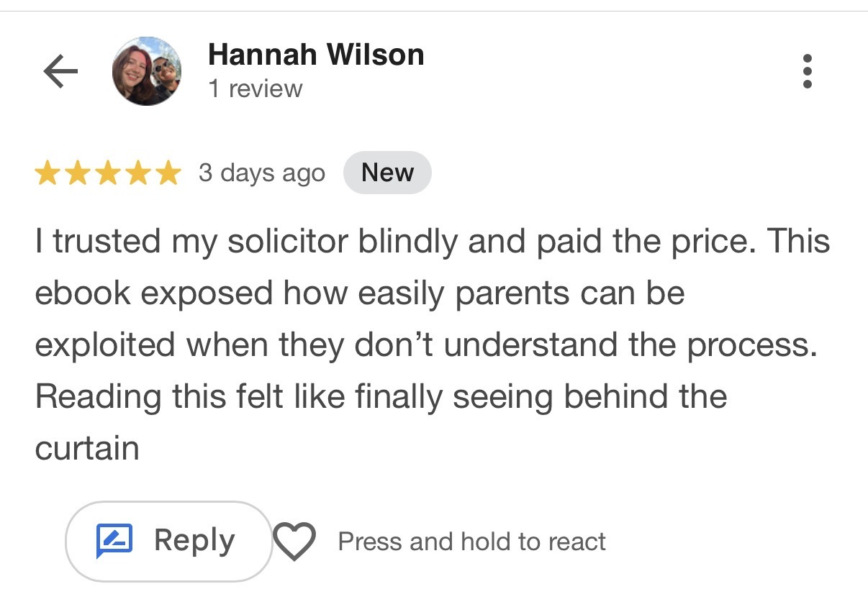Click the fifth yellow rating star
This screenshot has width=868, height=602.
(x=168, y=173)
